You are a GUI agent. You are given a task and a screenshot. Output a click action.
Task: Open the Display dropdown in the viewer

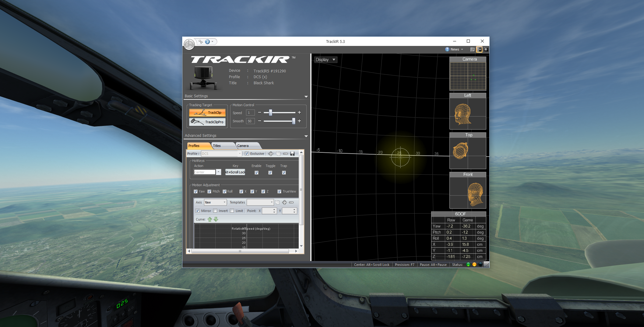326,60
